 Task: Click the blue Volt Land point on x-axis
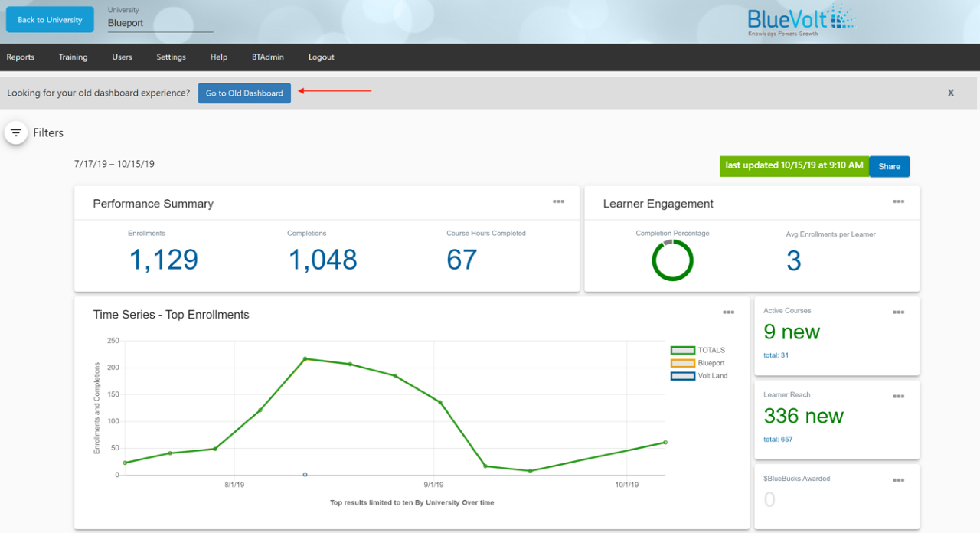pos(305,475)
